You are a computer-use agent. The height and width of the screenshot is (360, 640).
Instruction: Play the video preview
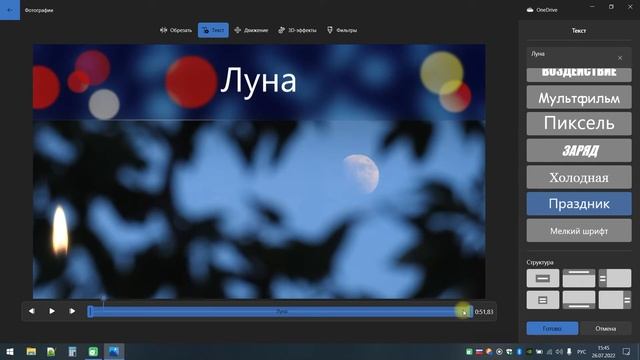[52, 311]
